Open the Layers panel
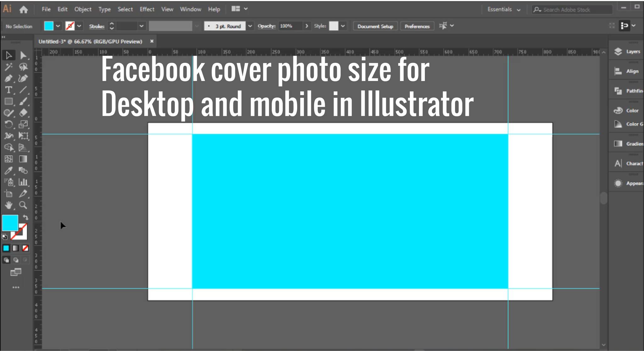Screen dimensions: 644x351 [627, 51]
